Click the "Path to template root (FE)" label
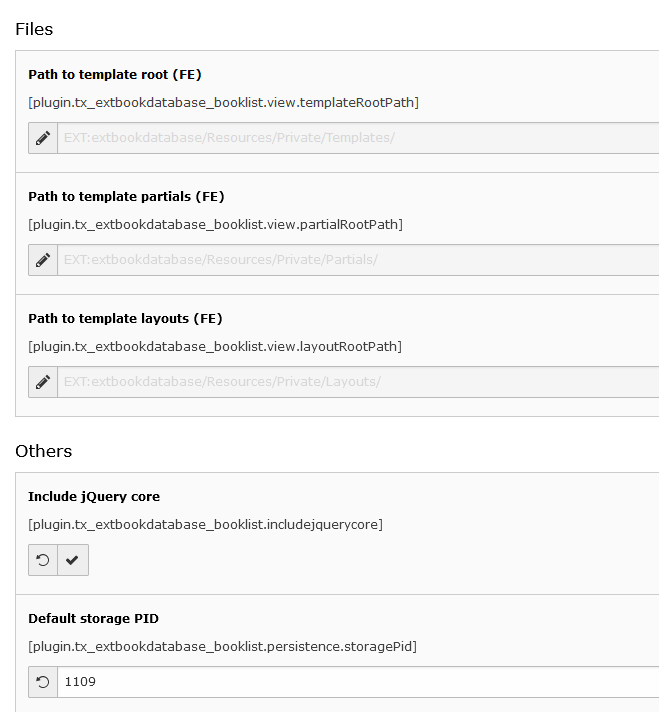The height and width of the screenshot is (712, 659). point(115,74)
